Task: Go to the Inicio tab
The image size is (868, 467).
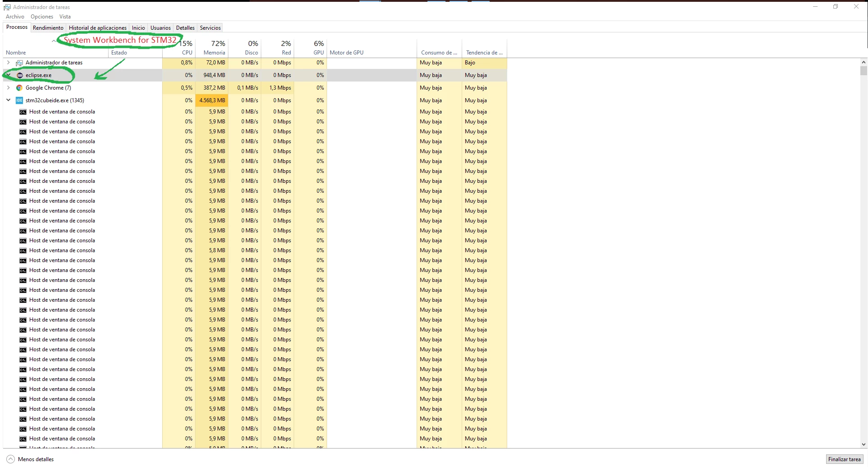Action: [138, 28]
